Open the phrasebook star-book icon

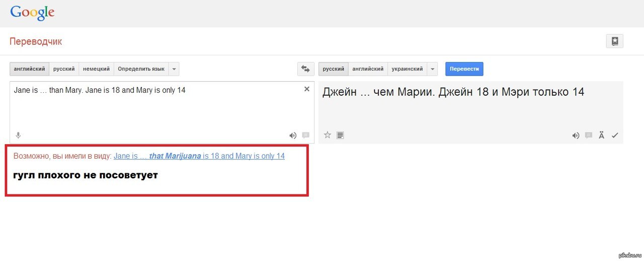pos(615,41)
